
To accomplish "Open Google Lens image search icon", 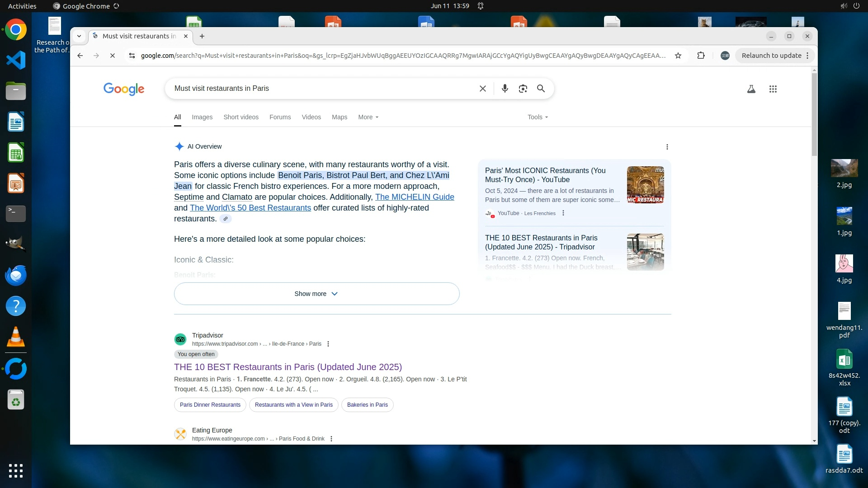I will tap(523, 89).
